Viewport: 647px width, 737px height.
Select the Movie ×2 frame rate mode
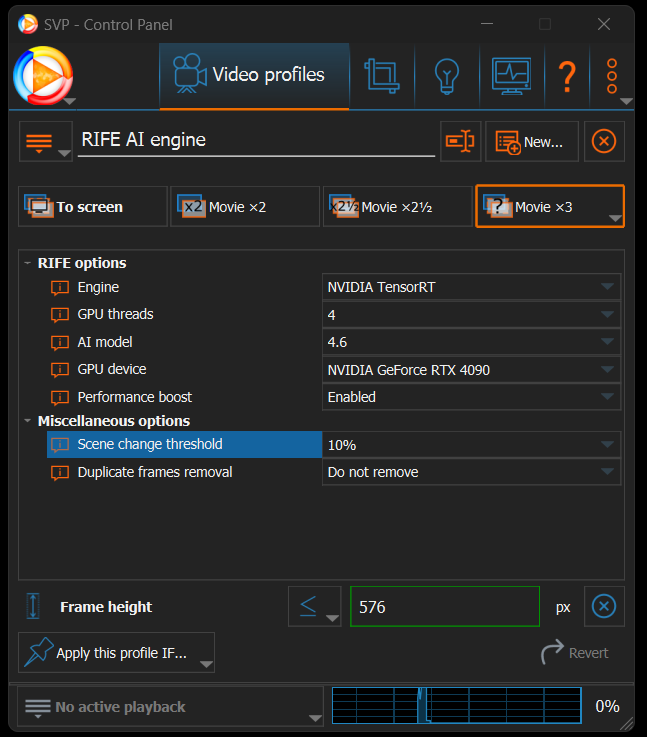[244, 207]
